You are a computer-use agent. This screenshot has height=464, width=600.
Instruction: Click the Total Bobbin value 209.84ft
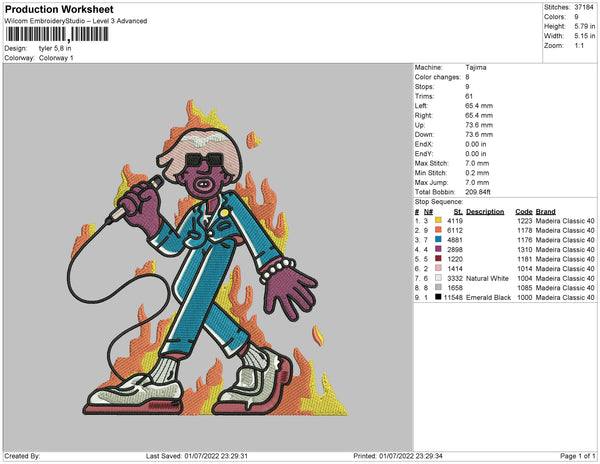(x=478, y=192)
